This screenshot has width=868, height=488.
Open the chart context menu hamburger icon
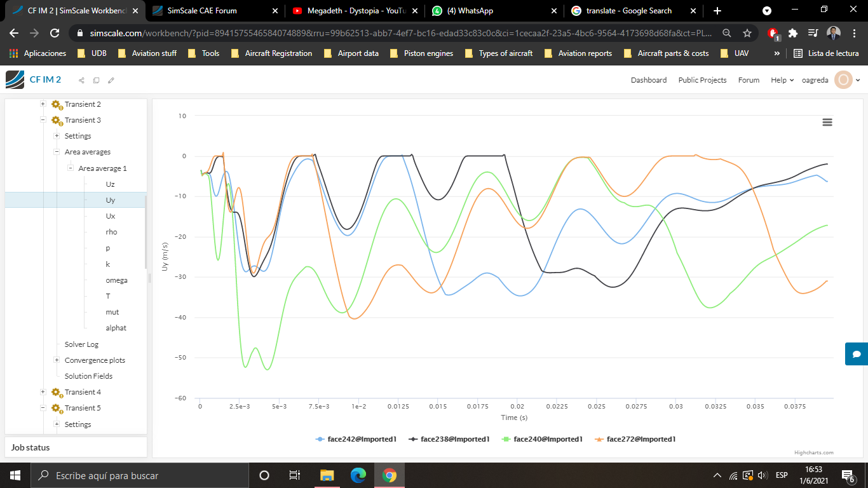[x=827, y=122]
